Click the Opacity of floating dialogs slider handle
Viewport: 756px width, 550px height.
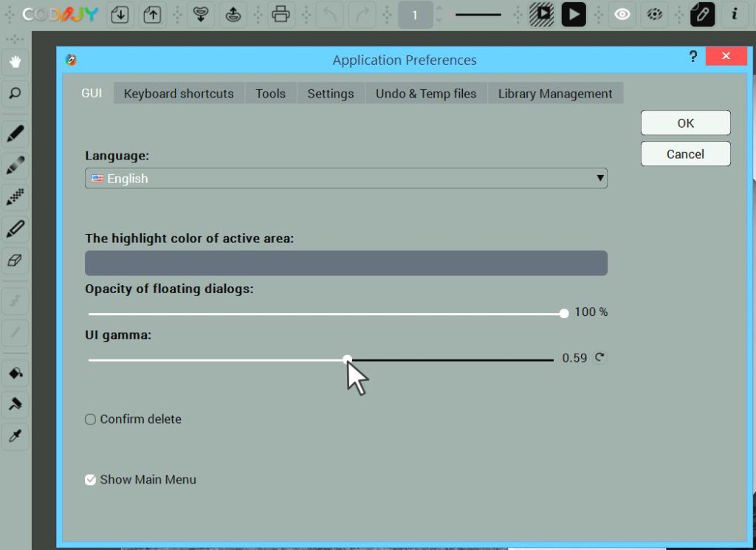pos(564,314)
